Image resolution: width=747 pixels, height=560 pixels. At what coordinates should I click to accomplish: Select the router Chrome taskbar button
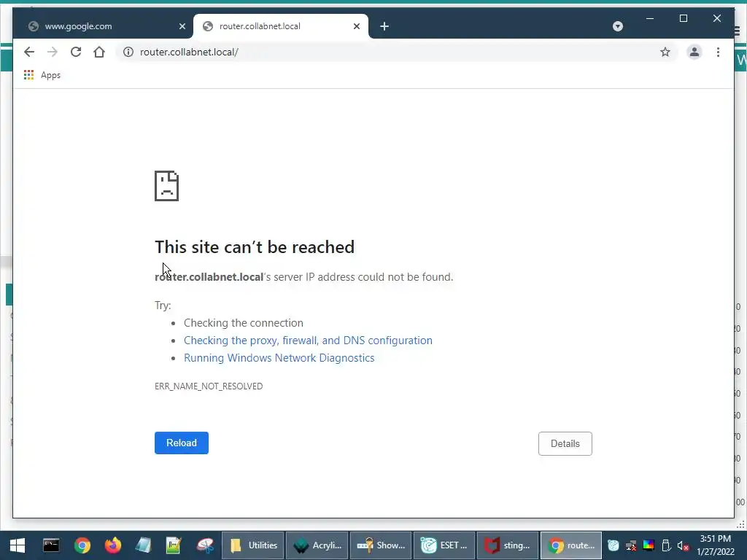571,545
